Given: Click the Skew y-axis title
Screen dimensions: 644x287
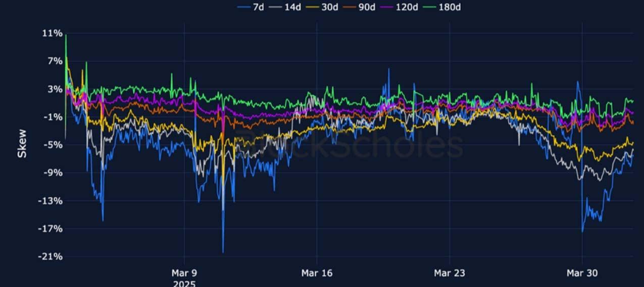Looking at the screenshot, I should pyautogui.click(x=22, y=144).
